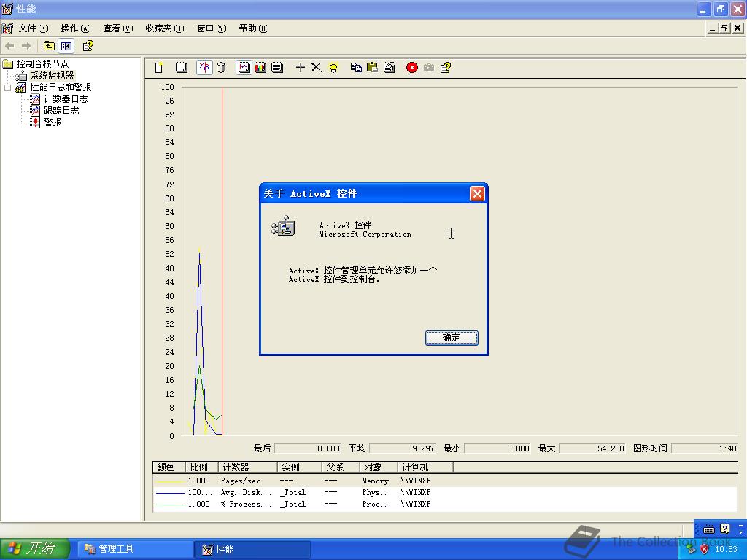This screenshot has width=747, height=560.
Task: Click the blue Avg. Disk color line
Action: coord(170,492)
